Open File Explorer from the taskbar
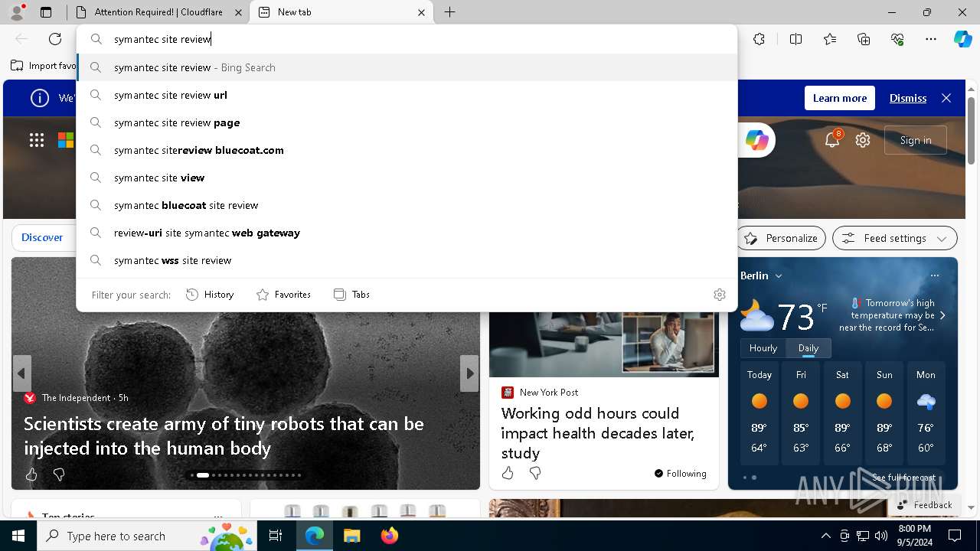The image size is (980, 551). click(351, 536)
